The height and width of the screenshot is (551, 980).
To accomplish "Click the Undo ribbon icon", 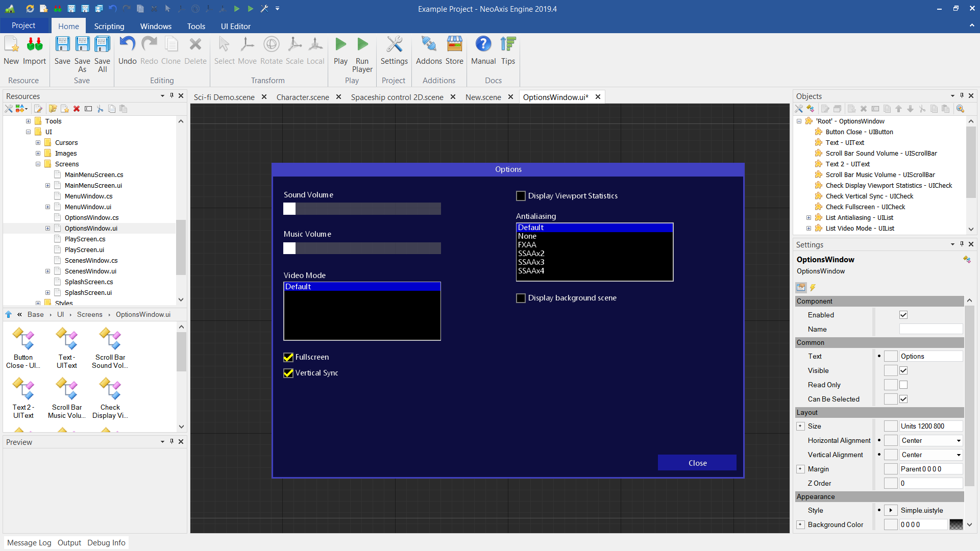I will (127, 45).
